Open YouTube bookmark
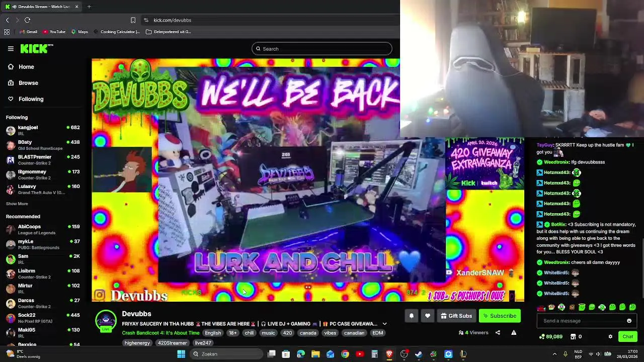Viewport: 644px width, 362px height. (x=54, y=32)
